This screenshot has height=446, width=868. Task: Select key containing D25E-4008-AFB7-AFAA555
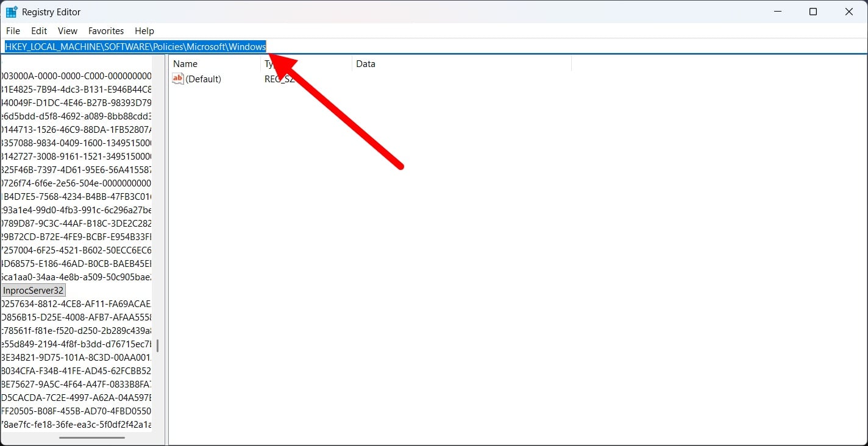coord(76,317)
